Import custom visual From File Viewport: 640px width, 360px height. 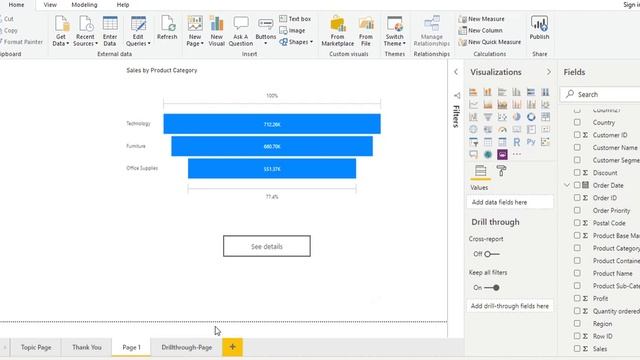pos(366,31)
